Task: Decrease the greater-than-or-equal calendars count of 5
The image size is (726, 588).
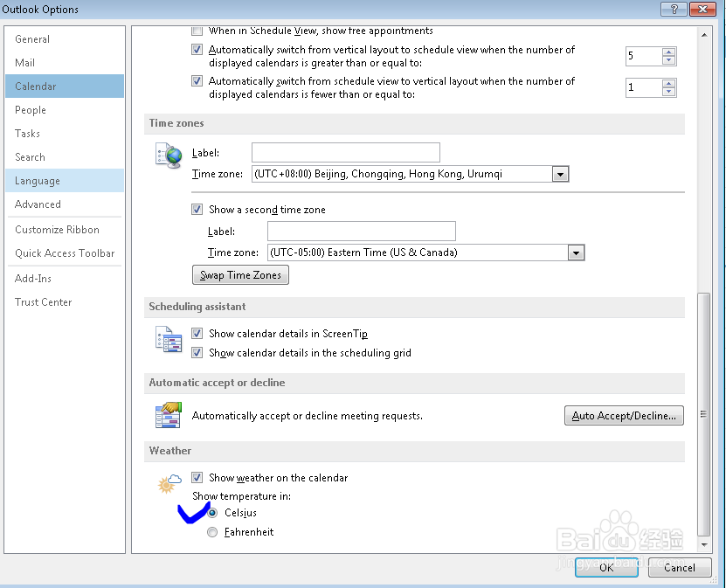Action: pos(668,60)
